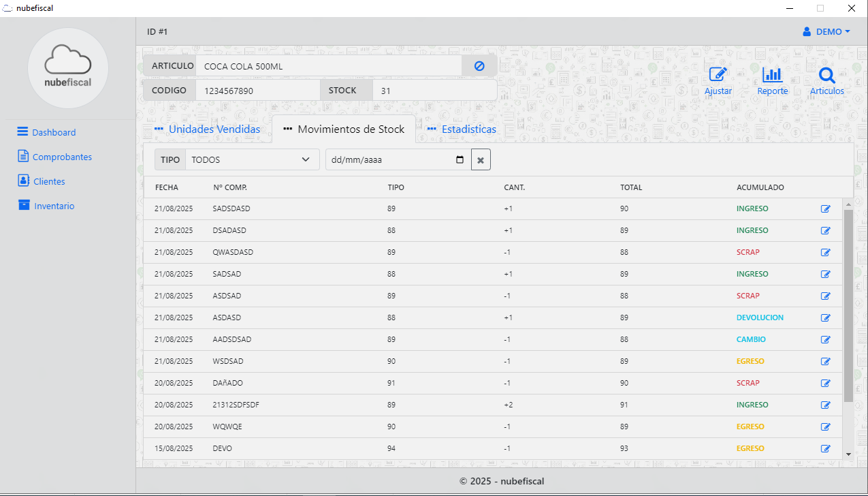Click the Ajustar edit icon
The image size is (868, 496).
coord(718,75)
